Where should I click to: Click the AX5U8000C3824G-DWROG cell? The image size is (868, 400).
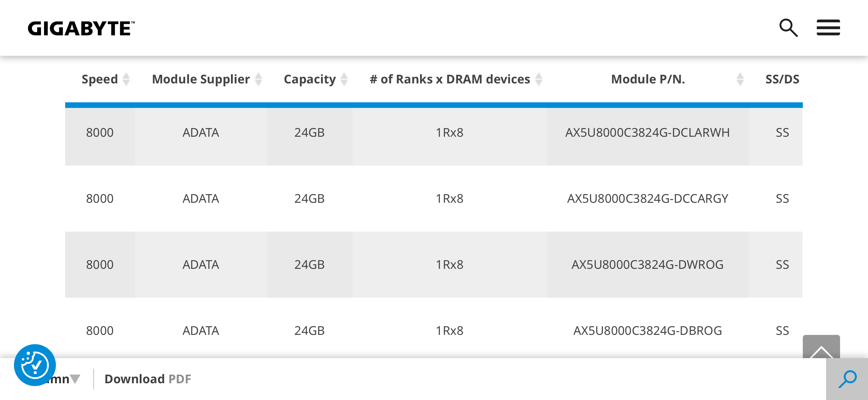[x=648, y=264]
